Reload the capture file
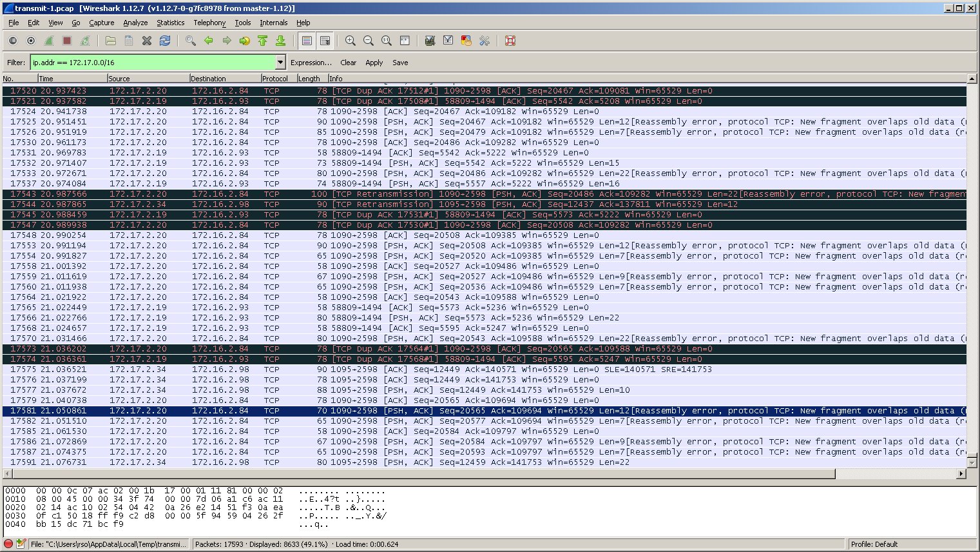Viewport: 980px width, 552px height. pyautogui.click(x=165, y=41)
